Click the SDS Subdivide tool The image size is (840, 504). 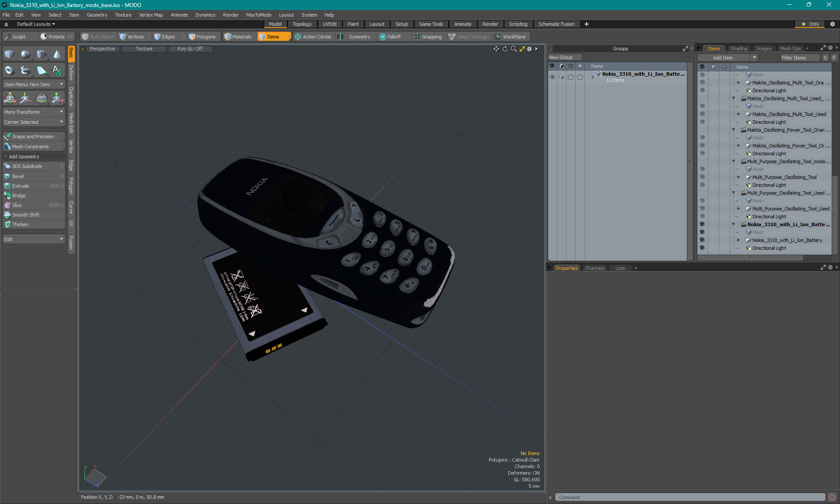pyautogui.click(x=34, y=166)
